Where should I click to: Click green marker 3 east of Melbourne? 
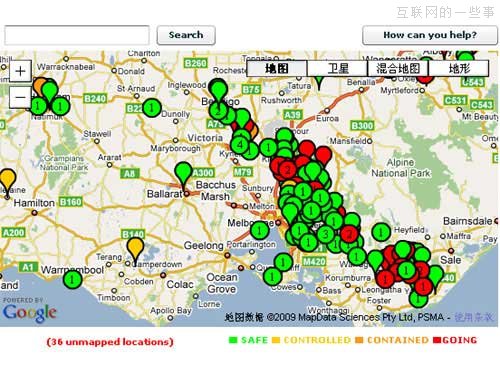tap(326, 234)
